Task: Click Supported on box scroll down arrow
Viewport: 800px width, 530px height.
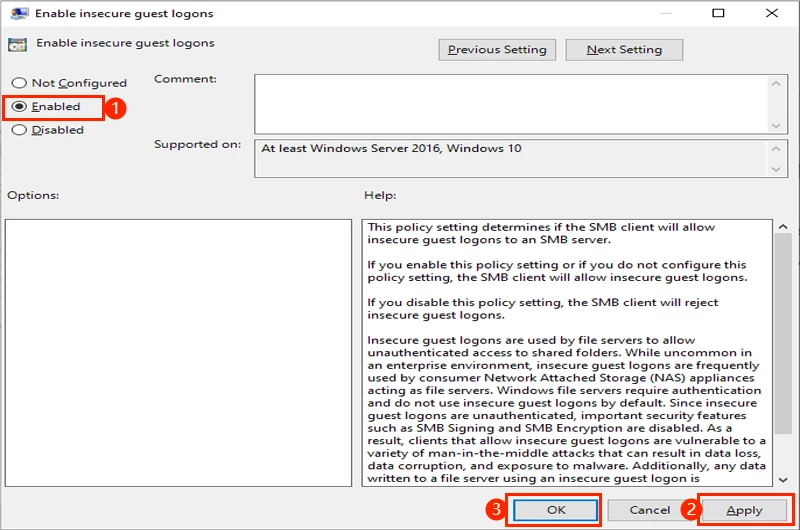Action: 776,169
